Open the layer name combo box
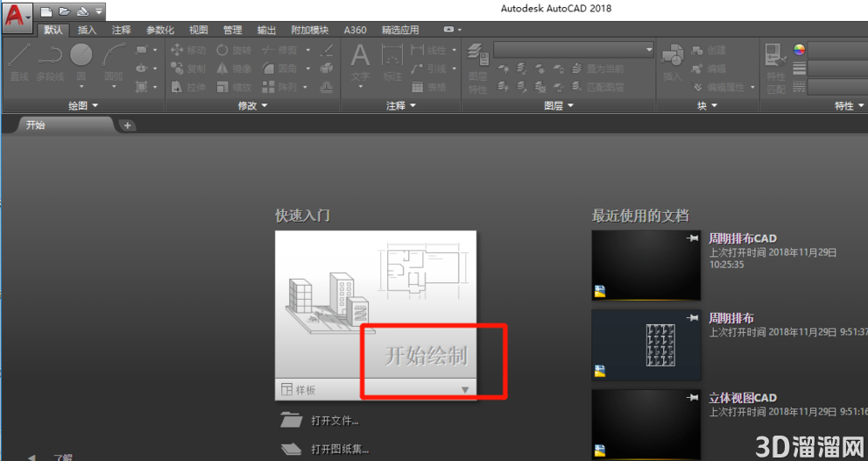Image resolution: width=868 pixels, height=461 pixels. [x=574, y=50]
